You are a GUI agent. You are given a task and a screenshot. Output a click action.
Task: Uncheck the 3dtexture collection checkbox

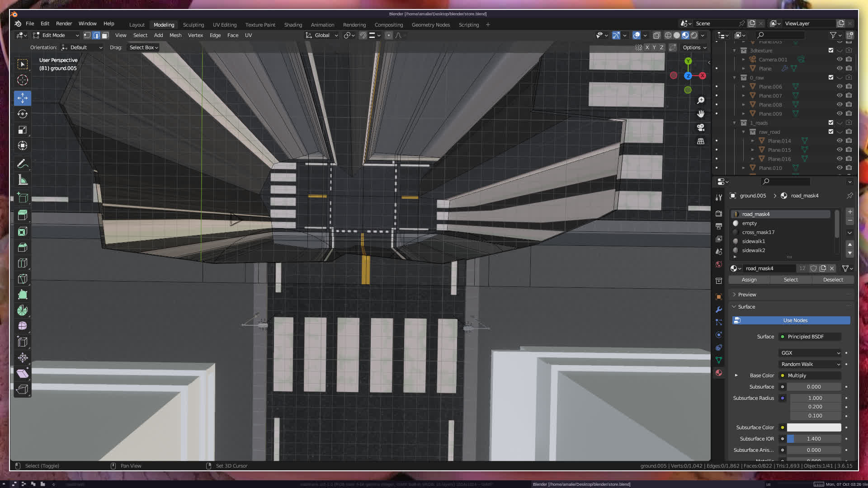tap(831, 50)
